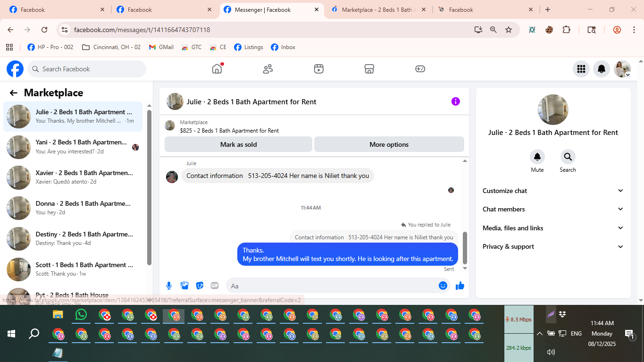This screenshot has width=644, height=362.
Task: Show hidden system tray icons
Action: click(539, 334)
